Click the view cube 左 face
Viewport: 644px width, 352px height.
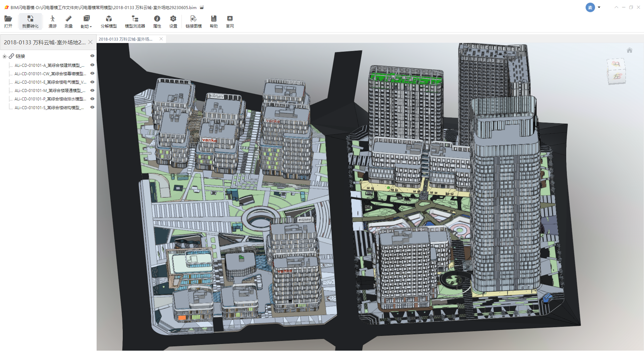(617, 77)
